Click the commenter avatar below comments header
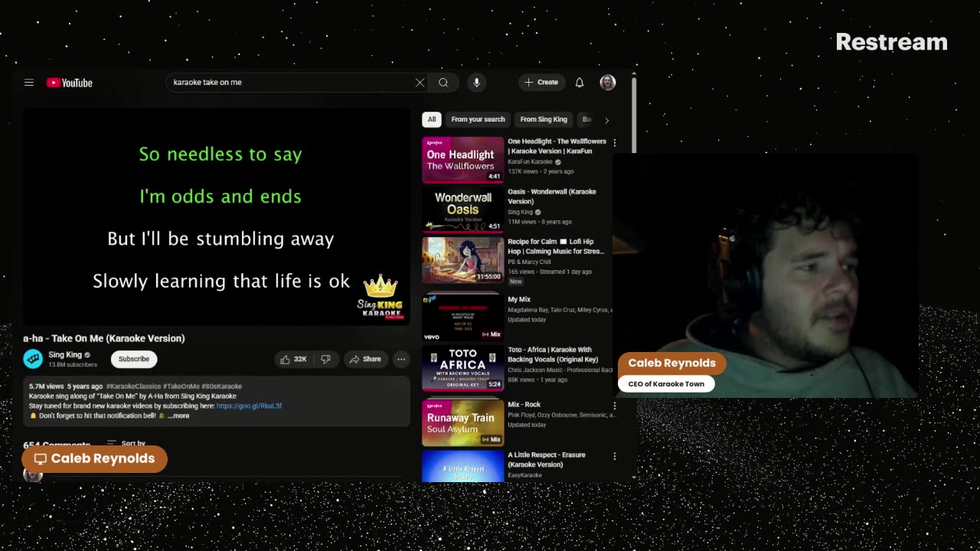 33,475
